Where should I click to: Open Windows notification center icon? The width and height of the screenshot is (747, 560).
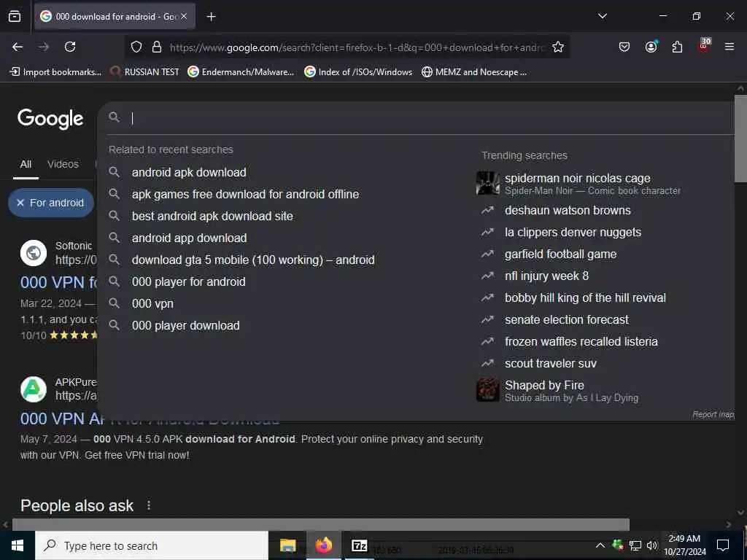[x=723, y=545]
